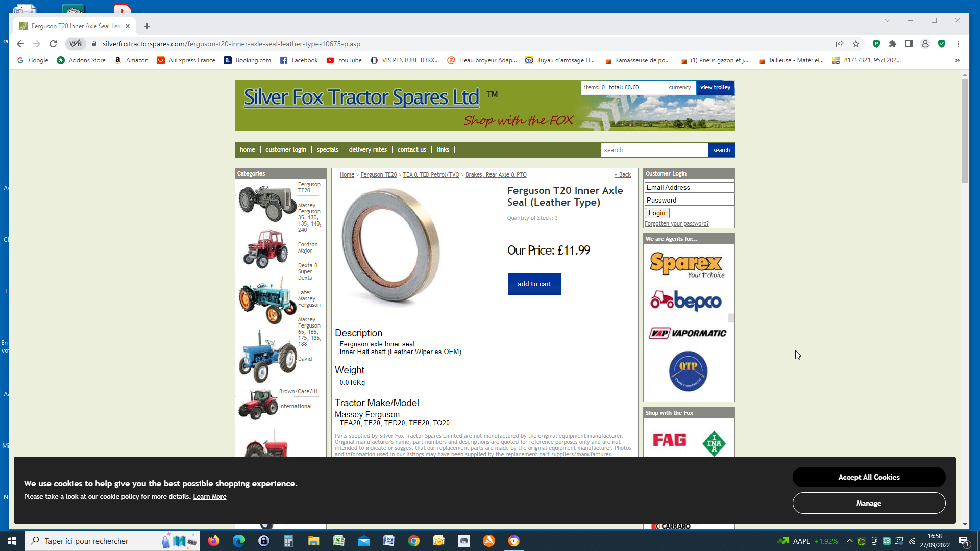Click the add to cart button

(534, 284)
